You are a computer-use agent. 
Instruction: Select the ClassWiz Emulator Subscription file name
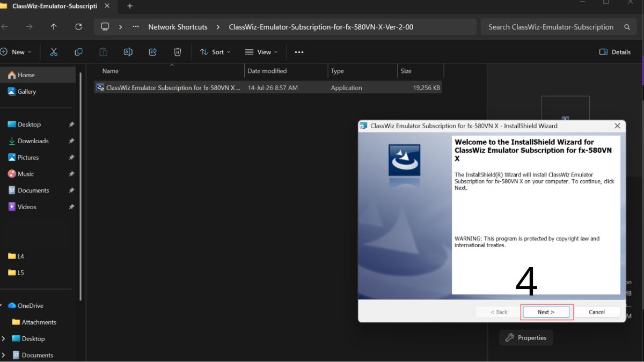173,87
